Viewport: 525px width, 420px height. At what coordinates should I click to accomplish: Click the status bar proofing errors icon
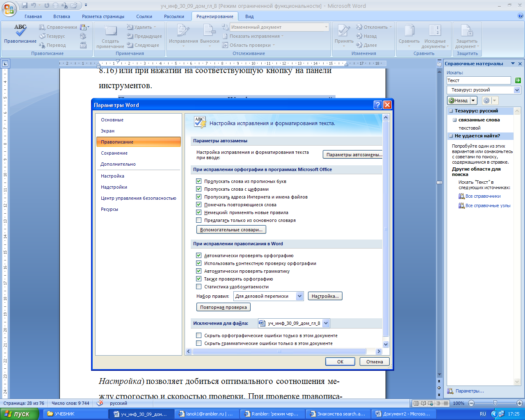(100, 403)
